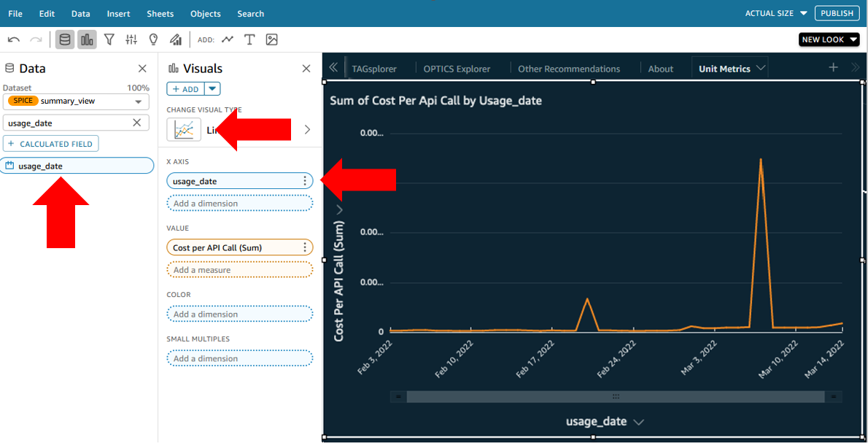Open the Unit Metrics tab chevron
868x443 pixels.
click(762, 66)
